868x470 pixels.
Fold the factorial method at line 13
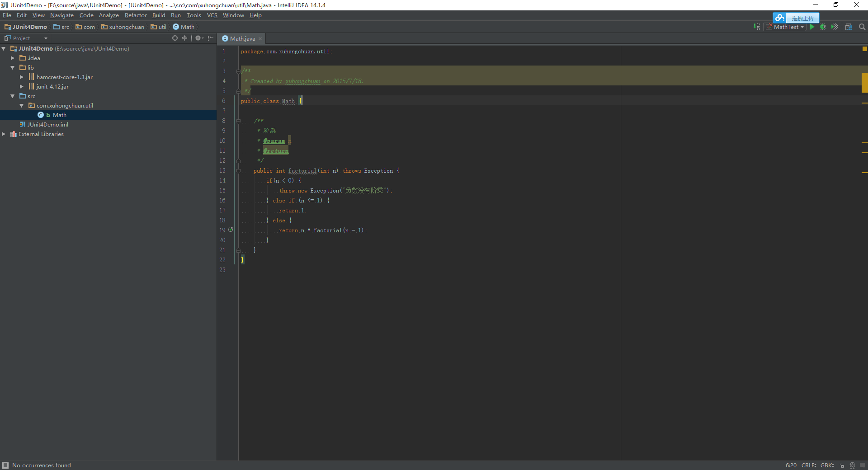coord(238,171)
